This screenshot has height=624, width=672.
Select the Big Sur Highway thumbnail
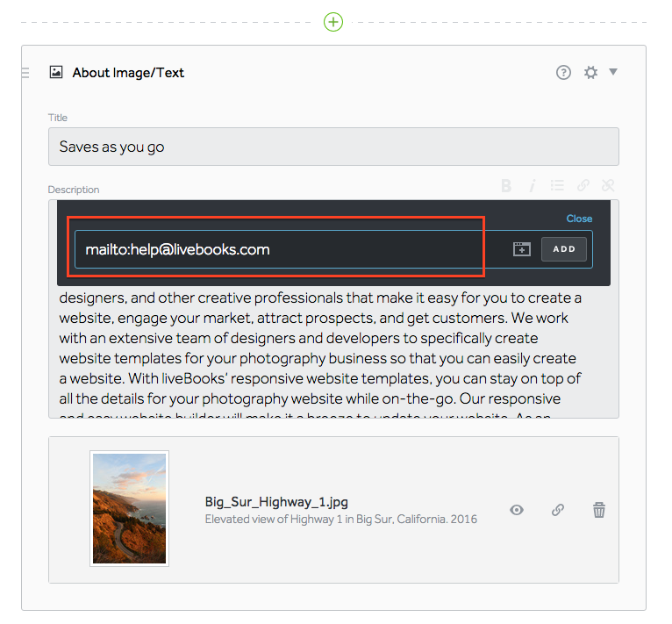click(129, 509)
